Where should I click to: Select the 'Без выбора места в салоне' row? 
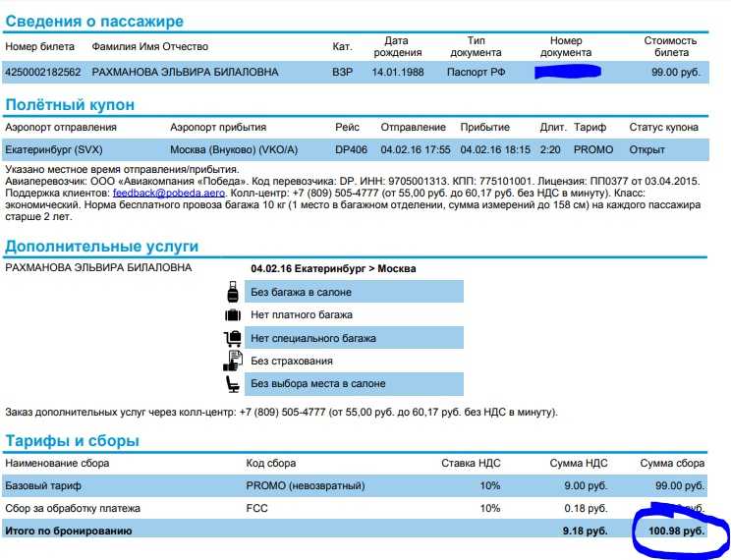coord(354,384)
